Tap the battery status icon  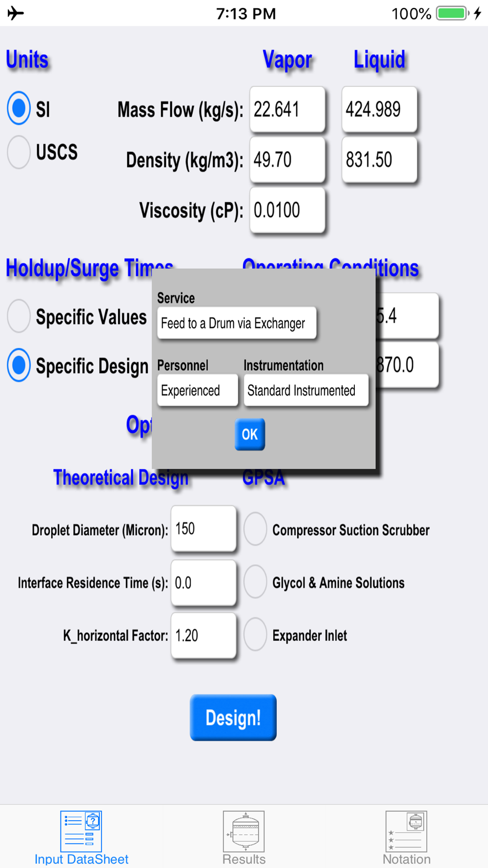point(453,13)
